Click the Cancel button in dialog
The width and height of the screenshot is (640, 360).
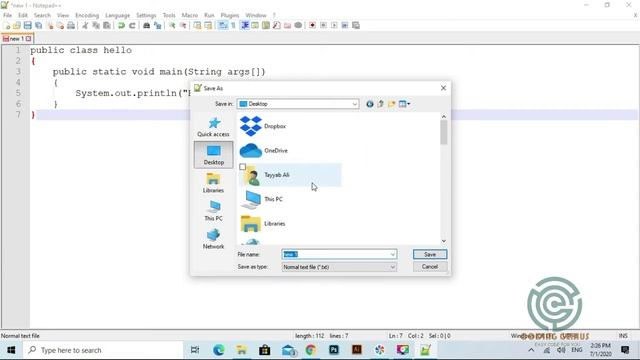point(430,267)
